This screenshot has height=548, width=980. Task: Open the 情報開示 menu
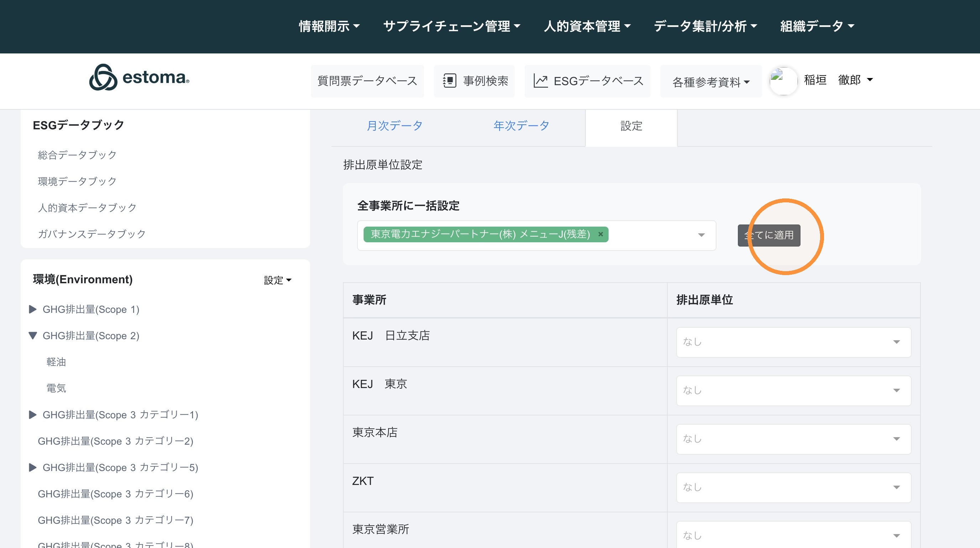pyautogui.click(x=329, y=26)
